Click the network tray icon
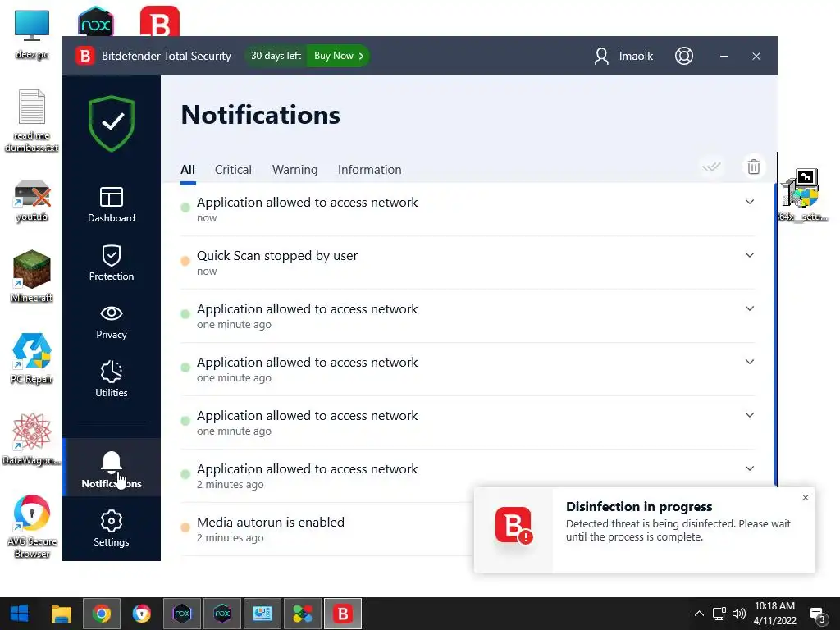 (x=719, y=614)
